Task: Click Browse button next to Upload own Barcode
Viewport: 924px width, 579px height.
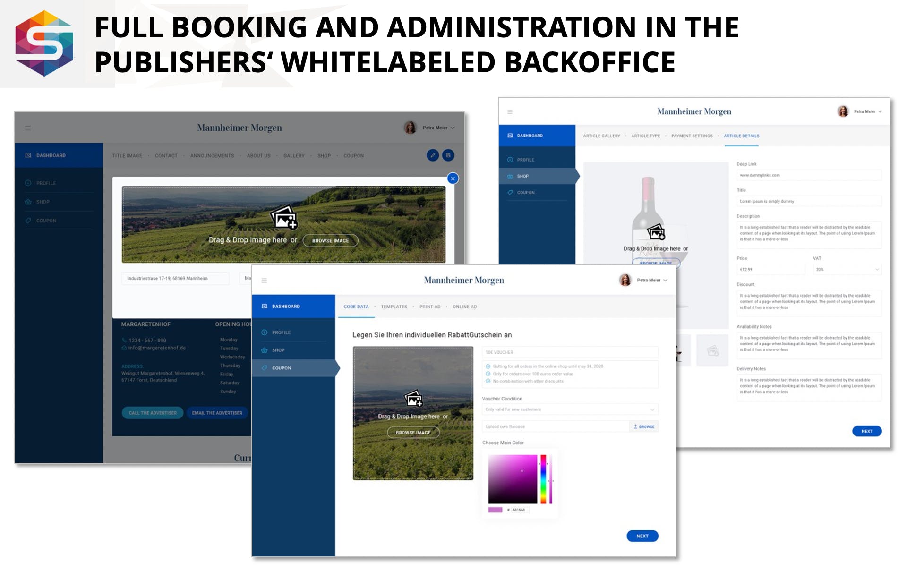Action: (x=644, y=426)
